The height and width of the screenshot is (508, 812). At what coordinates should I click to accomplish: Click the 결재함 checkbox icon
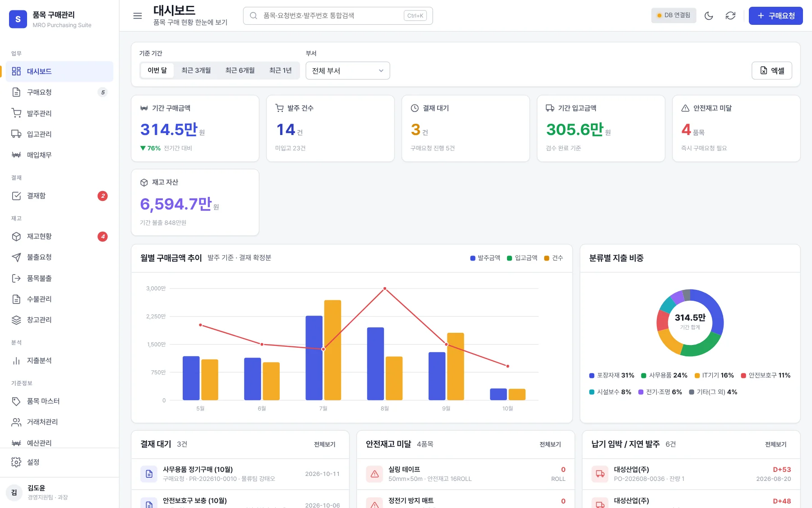pos(16,196)
